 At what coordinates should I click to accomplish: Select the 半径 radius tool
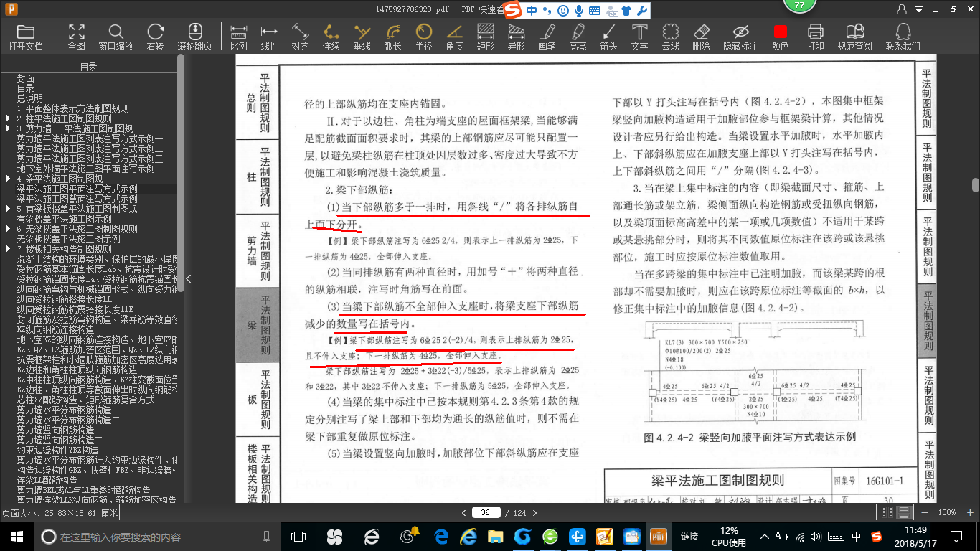423,37
